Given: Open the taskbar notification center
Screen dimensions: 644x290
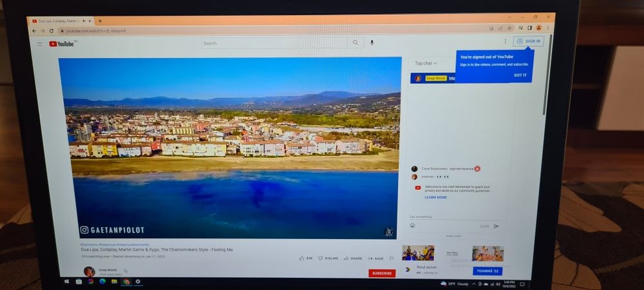Looking at the screenshot, I should (522, 284).
